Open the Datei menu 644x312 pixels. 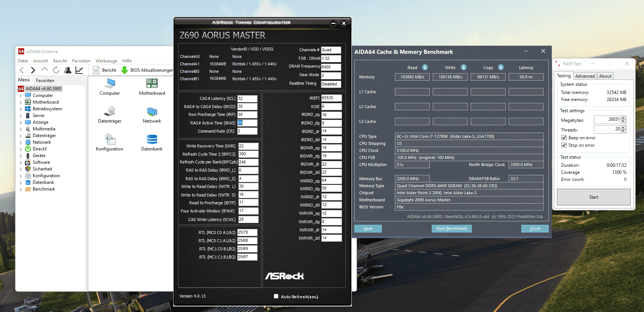coord(23,61)
